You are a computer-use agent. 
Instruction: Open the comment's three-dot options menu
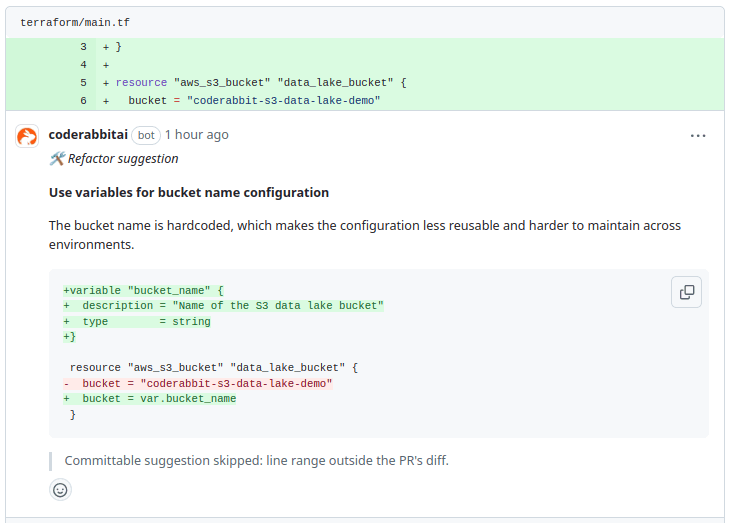698,135
